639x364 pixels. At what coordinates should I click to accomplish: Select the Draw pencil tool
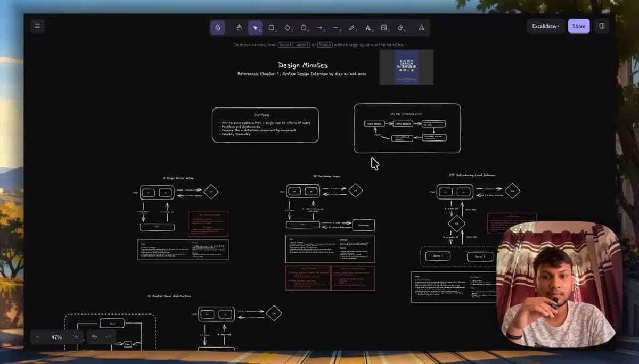[352, 28]
